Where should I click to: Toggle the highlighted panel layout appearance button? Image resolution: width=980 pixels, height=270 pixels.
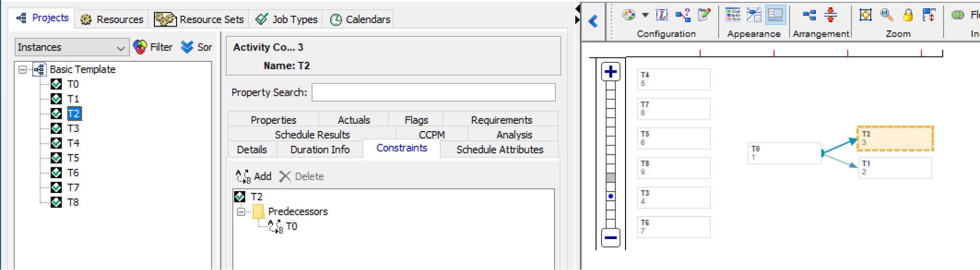point(775,15)
